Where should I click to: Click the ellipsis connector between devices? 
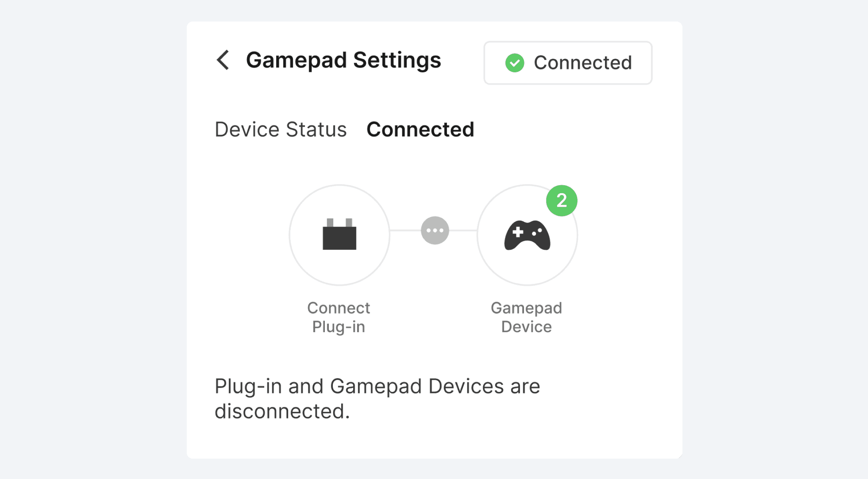click(434, 230)
